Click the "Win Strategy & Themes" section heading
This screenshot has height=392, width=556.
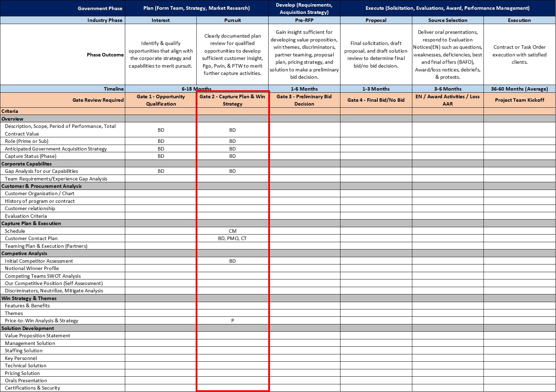[62, 298]
